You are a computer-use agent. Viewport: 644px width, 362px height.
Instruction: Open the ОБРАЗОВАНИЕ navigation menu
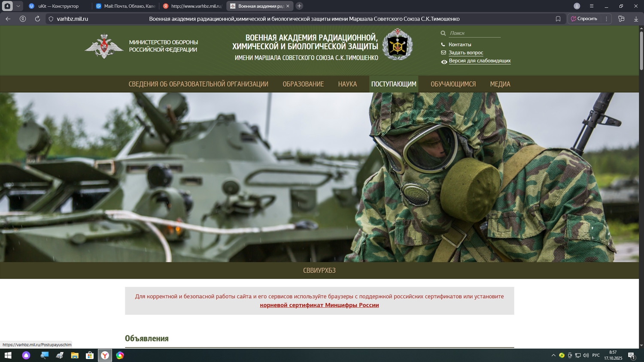tap(303, 84)
